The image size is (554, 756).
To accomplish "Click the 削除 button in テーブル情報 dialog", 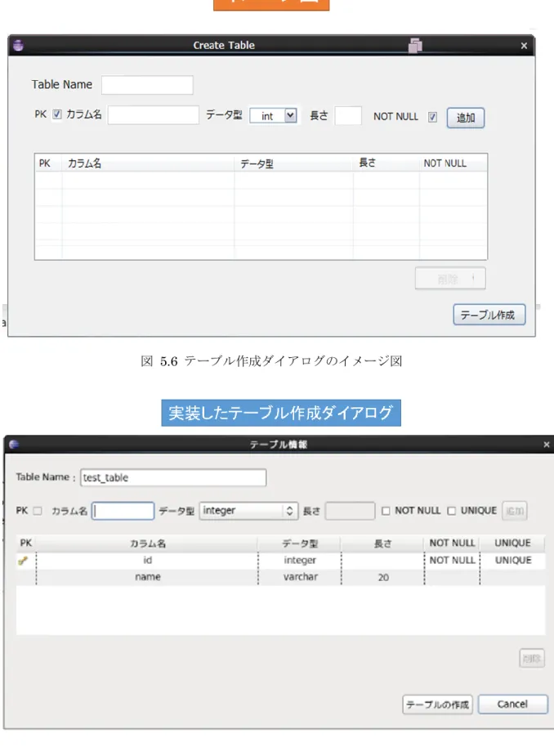I will [532, 658].
